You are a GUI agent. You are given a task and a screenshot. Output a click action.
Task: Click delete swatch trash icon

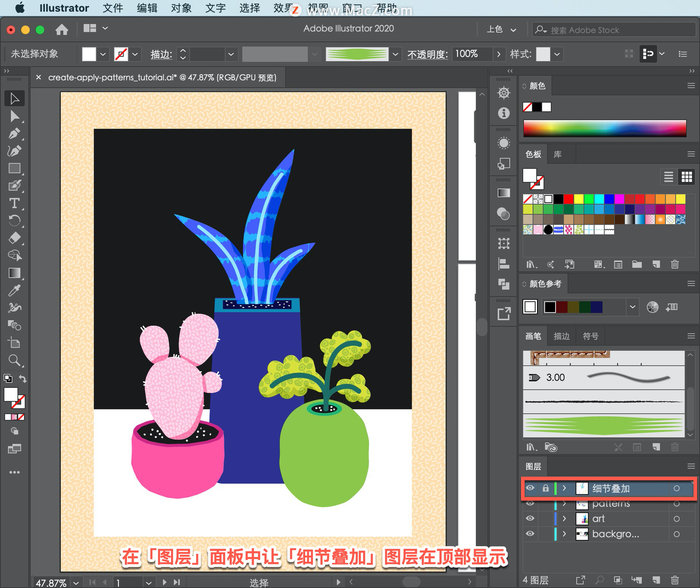(674, 264)
